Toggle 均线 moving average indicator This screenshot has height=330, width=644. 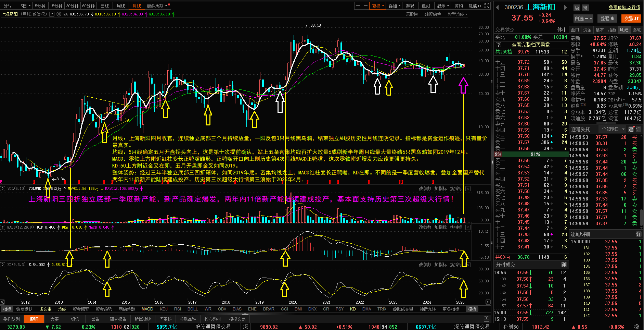tap(62, 309)
